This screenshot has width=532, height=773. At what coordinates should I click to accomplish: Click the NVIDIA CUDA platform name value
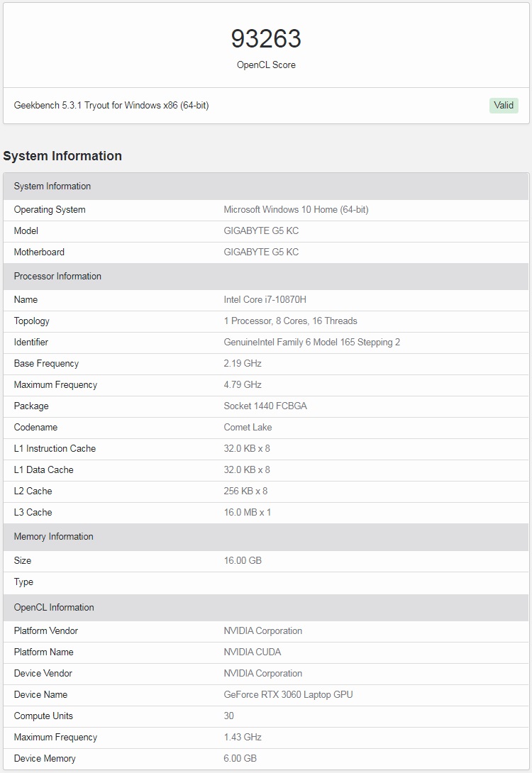pos(253,652)
